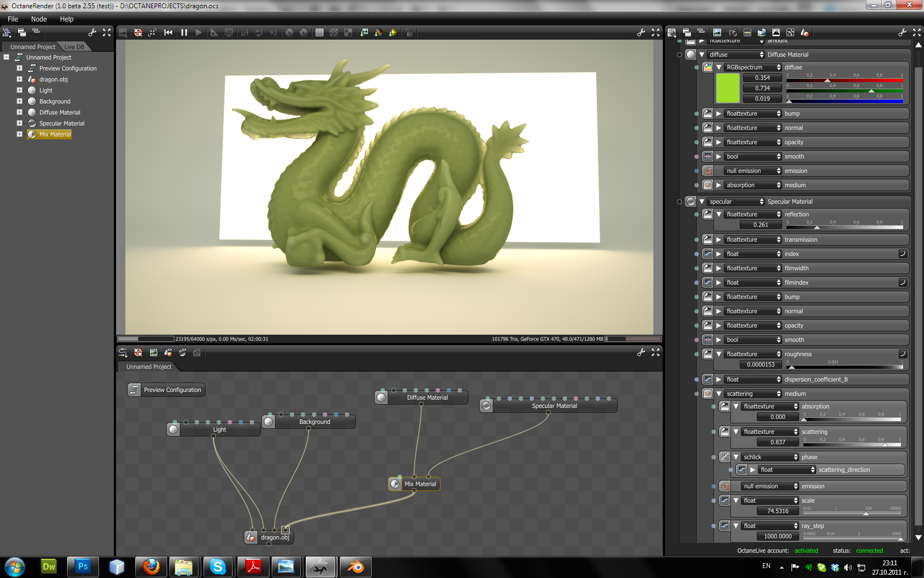The width and height of the screenshot is (924, 578).
Task: Toggle texture node visibility in graph editor toolbar
Action: [153, 352]
